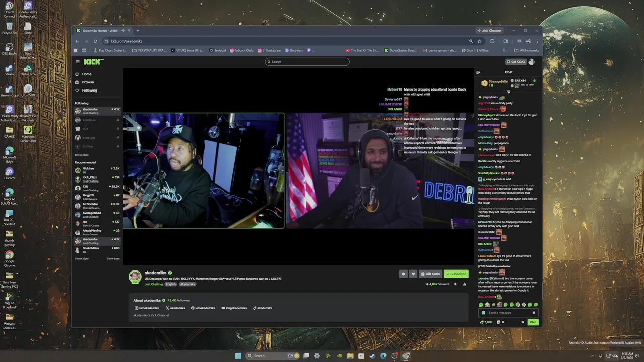Open All Bookmarks folder
The height and width of the screenshot is (362, 644).
[x=526, y=50]
